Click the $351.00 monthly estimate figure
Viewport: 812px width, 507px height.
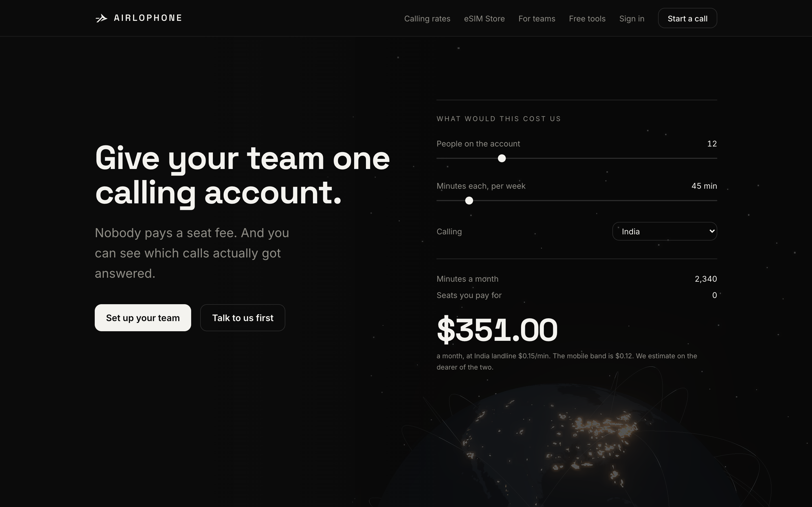tap(497, 330)
